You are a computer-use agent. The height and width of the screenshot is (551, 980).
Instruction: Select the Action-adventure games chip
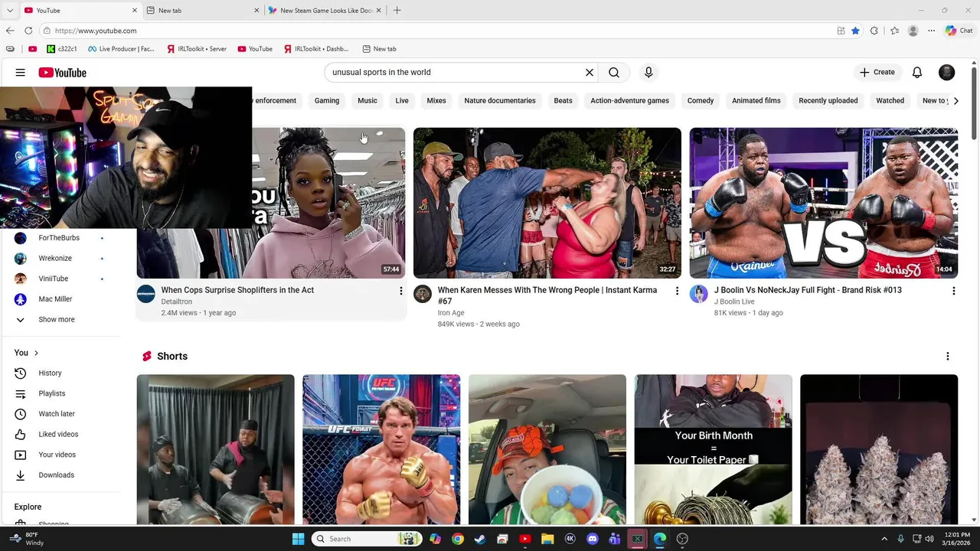[629, 101]
